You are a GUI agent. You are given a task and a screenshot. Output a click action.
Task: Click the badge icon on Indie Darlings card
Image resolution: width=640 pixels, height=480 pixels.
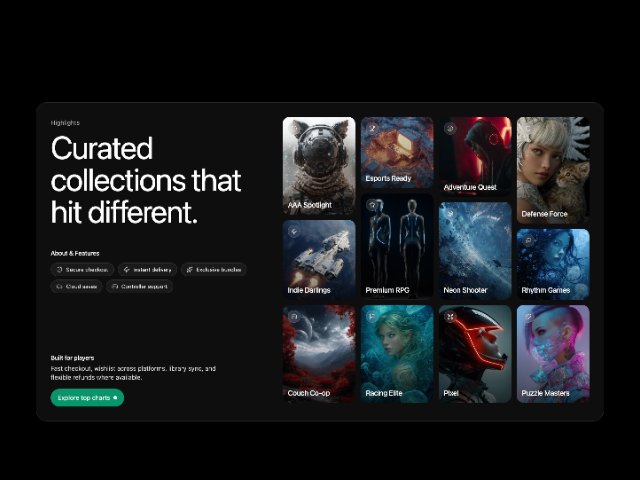[x=294, y=231]
